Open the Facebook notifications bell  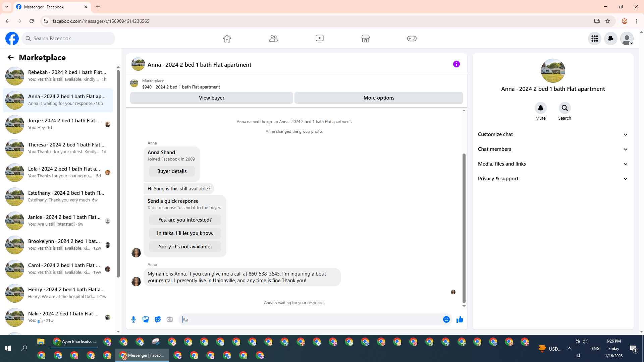pyautogui.click(x=610, y=39)
